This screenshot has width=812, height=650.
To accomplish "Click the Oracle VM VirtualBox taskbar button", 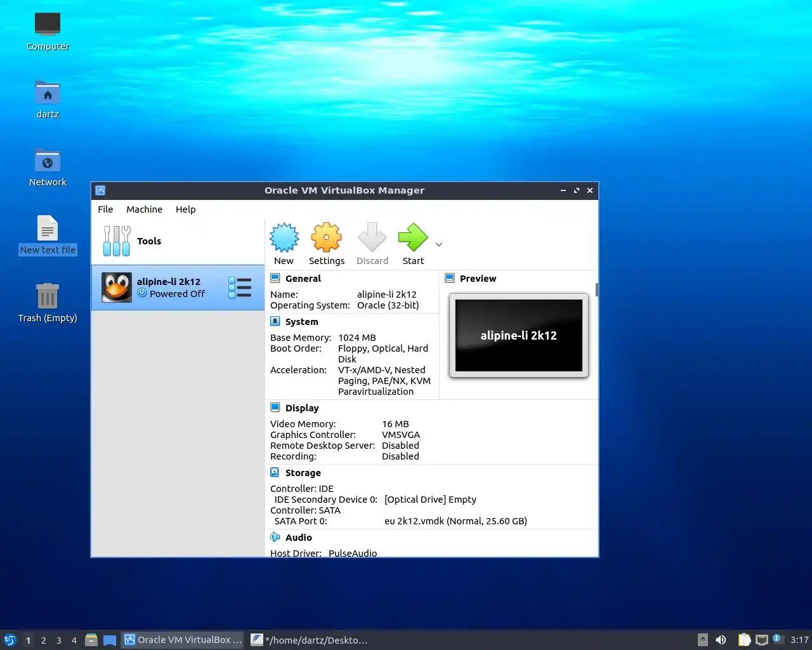I will pos(183,640).
